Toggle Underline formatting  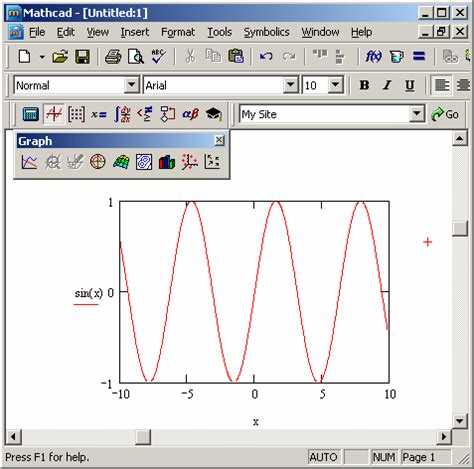pyautogui.click(x=410, y=85)
